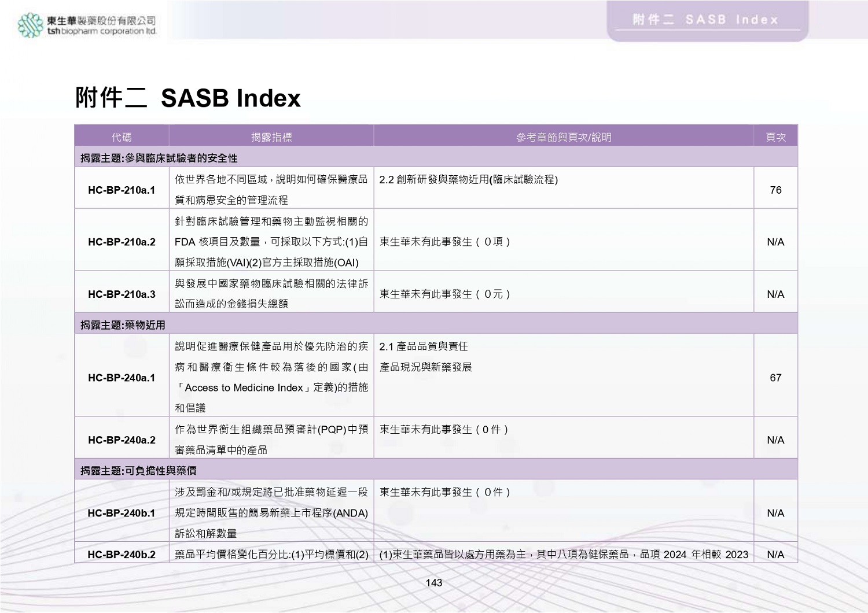Image resolution: width=868 pixels, height=613 pixels.
Task: Click the indicator text for HC-BP-210a.1
Action: [271, 190]
